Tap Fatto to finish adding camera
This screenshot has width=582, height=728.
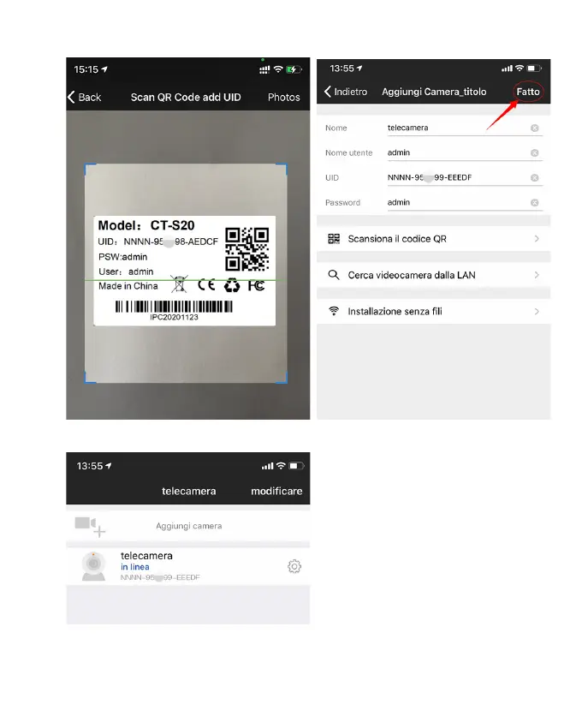[x=528, y=92]
